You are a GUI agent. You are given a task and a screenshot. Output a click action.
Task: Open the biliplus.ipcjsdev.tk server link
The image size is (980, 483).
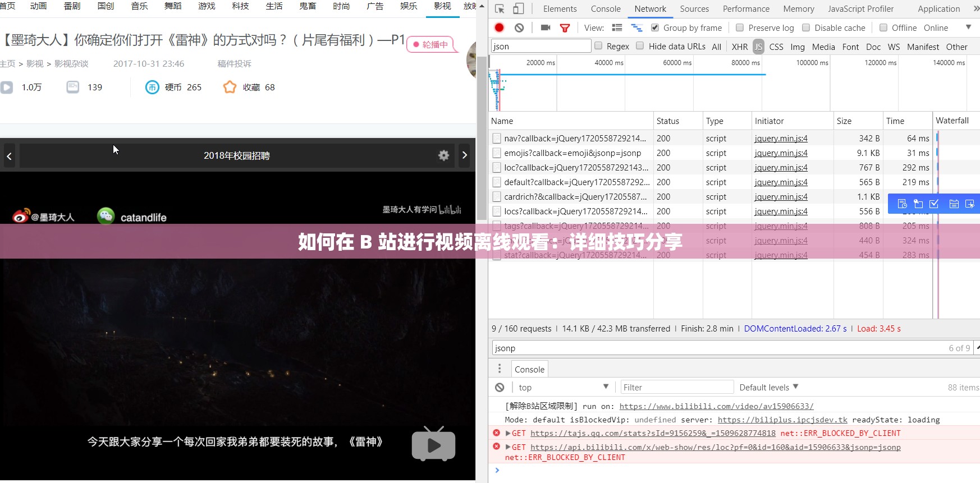click(x=782, y=420)
